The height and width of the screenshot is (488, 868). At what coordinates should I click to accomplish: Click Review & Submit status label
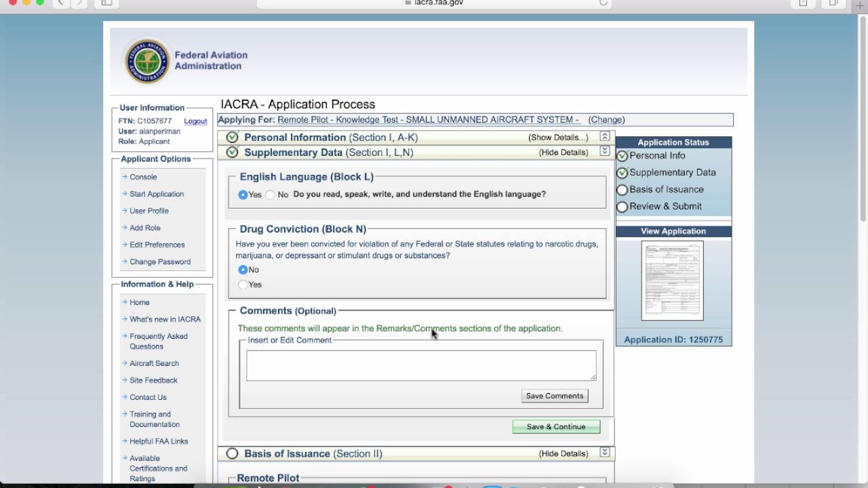(x=665, y=207)
